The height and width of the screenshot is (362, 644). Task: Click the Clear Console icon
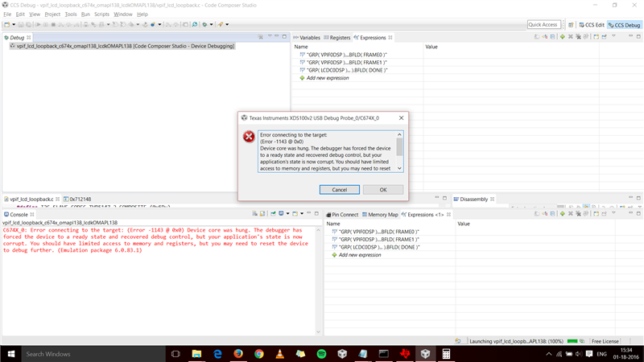(254, 213)
